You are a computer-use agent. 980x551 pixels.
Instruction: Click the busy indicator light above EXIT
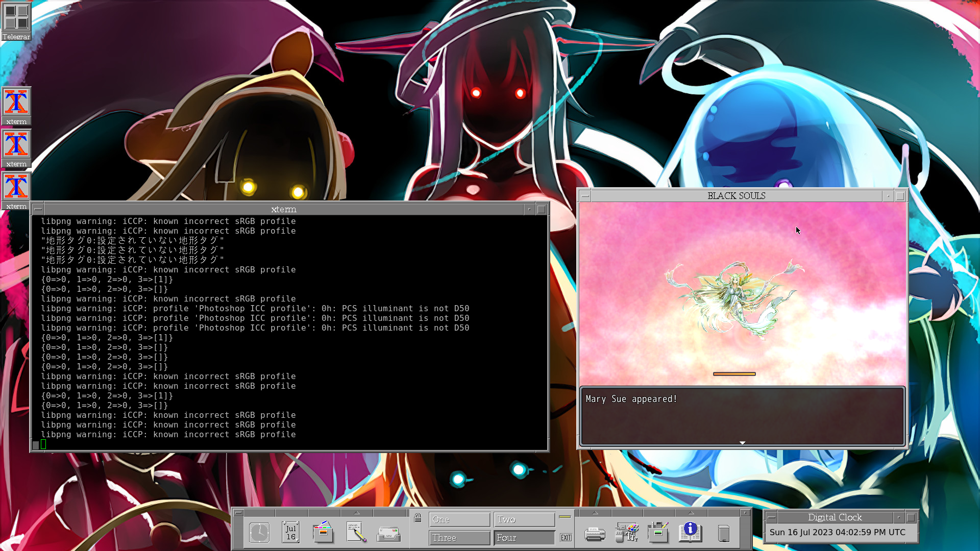point(565,517)
